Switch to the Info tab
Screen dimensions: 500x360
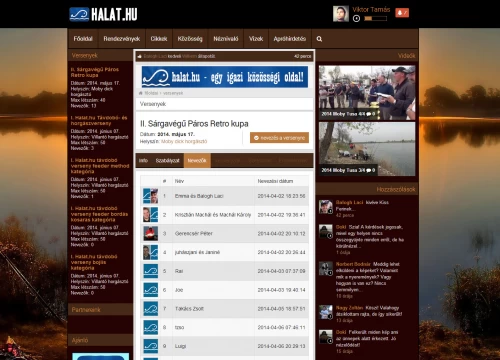[x=143, y=161]
